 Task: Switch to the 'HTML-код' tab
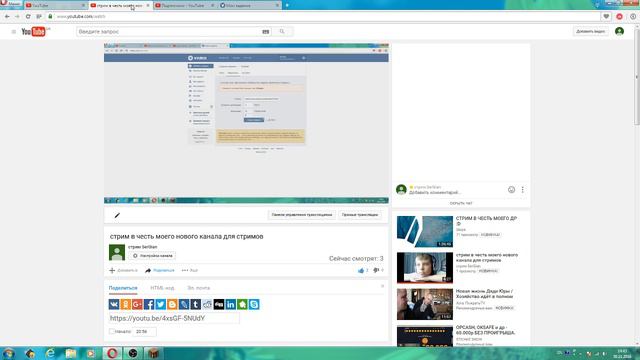pos(162,288)
